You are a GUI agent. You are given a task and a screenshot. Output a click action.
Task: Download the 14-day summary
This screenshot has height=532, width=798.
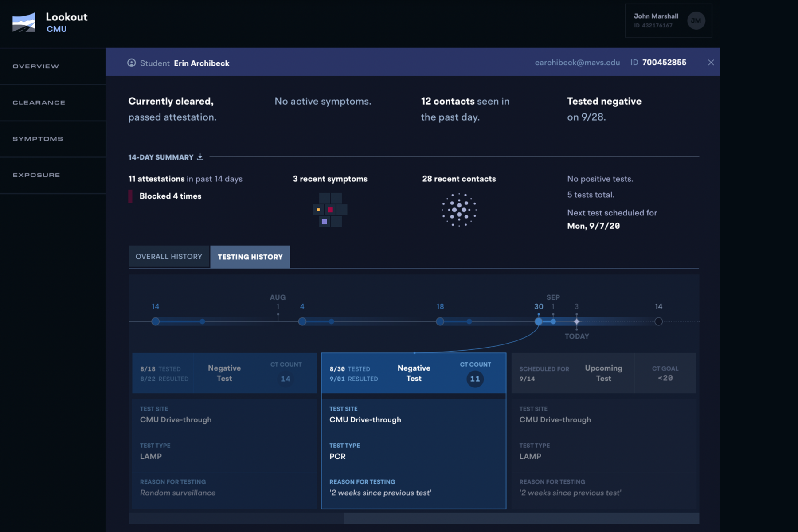(x=200, y=156)
